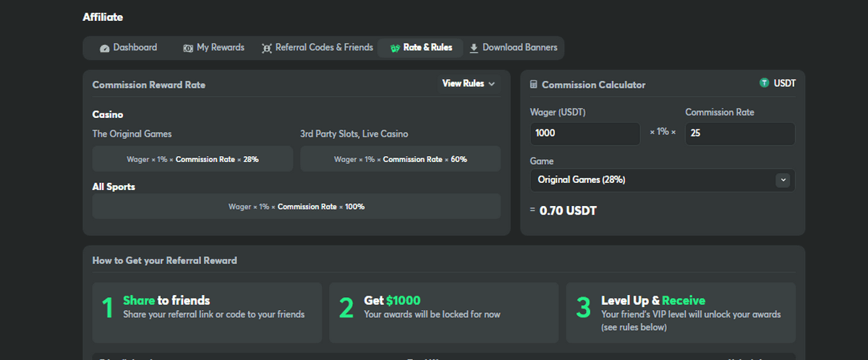Click the My Rewards cash icon
The image size is (868, 360).
(x=188, y=48)
